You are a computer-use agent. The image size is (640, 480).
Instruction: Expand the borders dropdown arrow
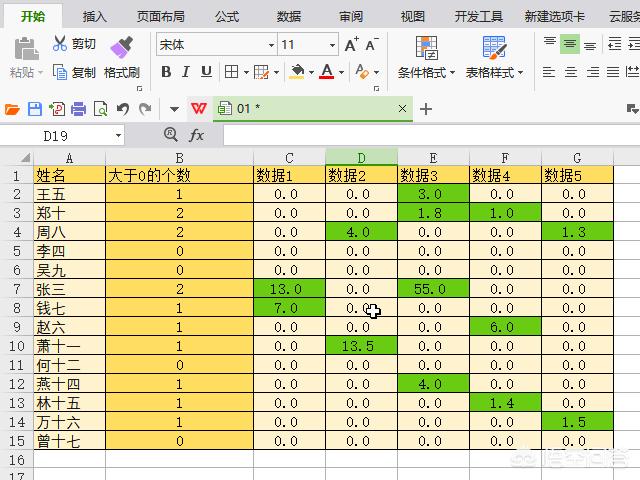pos(246,72)
